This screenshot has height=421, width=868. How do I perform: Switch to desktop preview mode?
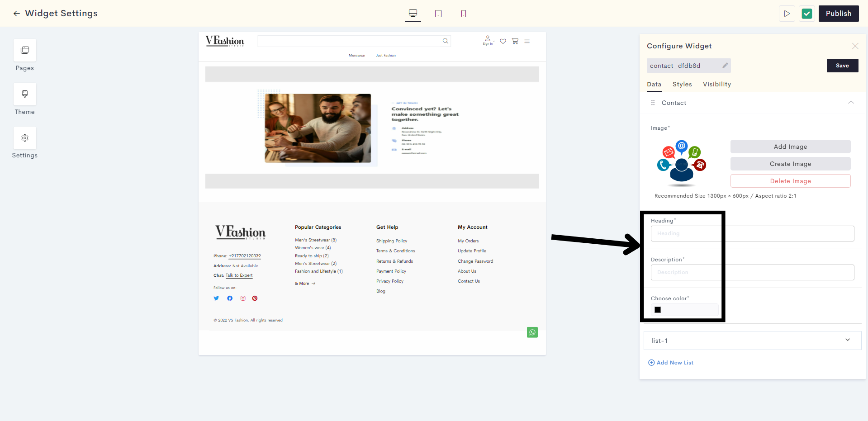coord(413,14)
